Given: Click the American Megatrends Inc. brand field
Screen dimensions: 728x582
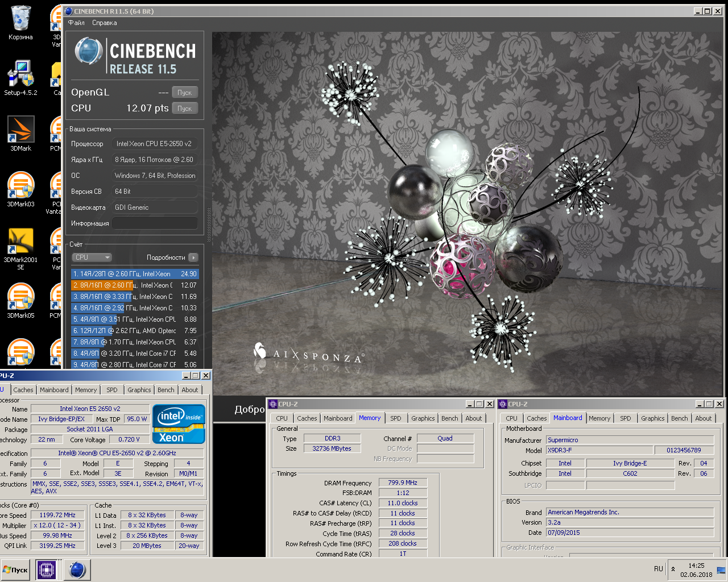Looking at the screenshot, I should click(630, 512).
